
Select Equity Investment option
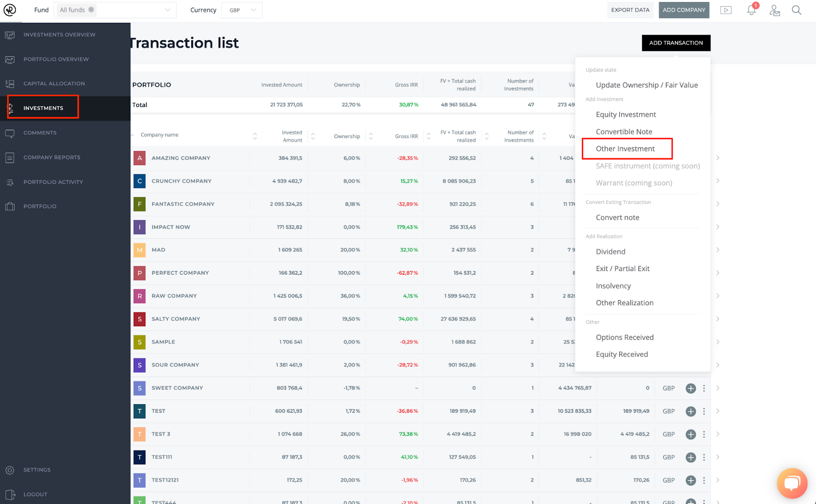pos(626,115)
